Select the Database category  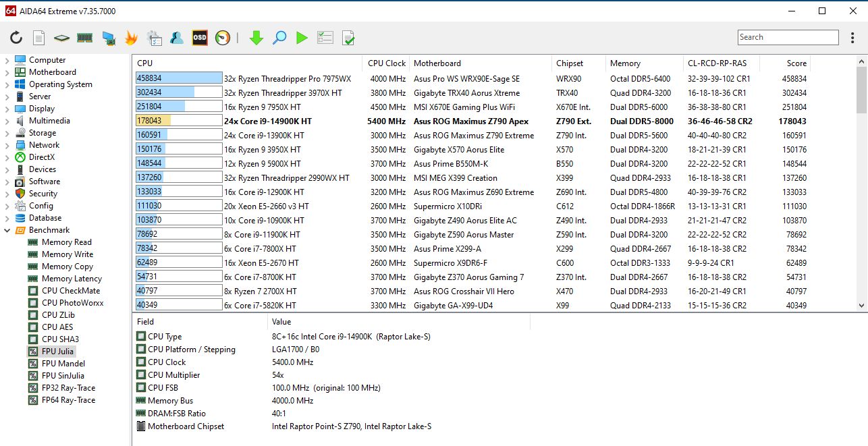pyautogui.click(x=45, y=218)
